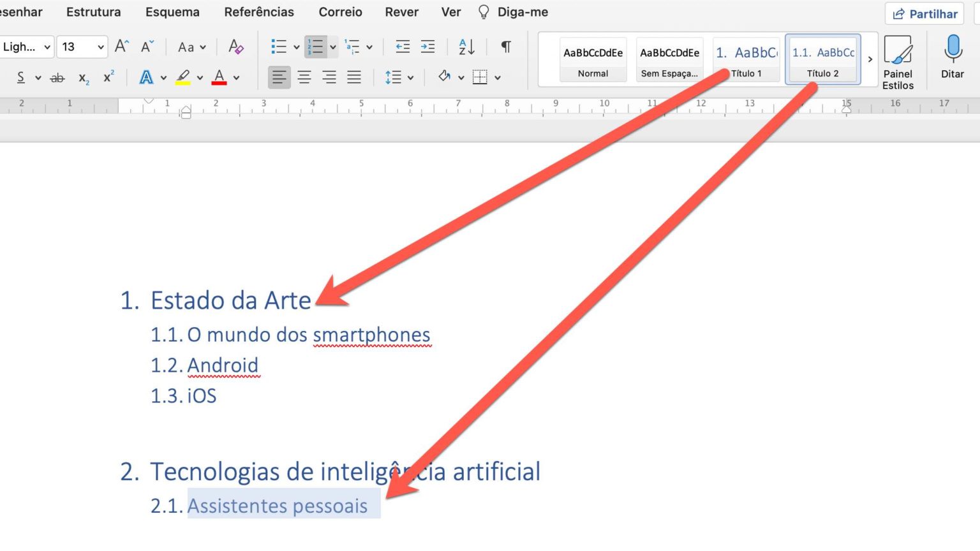Expand borders options arrow

click(497, 78)
